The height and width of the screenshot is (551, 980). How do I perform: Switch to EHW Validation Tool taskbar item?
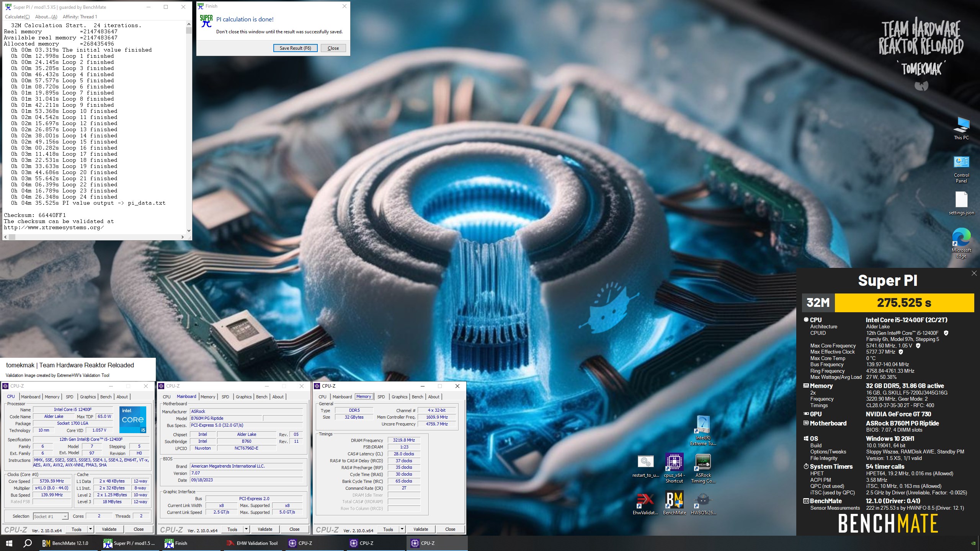[252, 543]
